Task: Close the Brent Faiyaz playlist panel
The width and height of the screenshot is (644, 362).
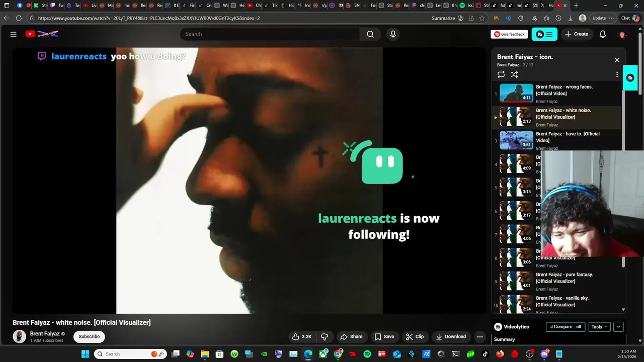Action: [x=617, y=60]
